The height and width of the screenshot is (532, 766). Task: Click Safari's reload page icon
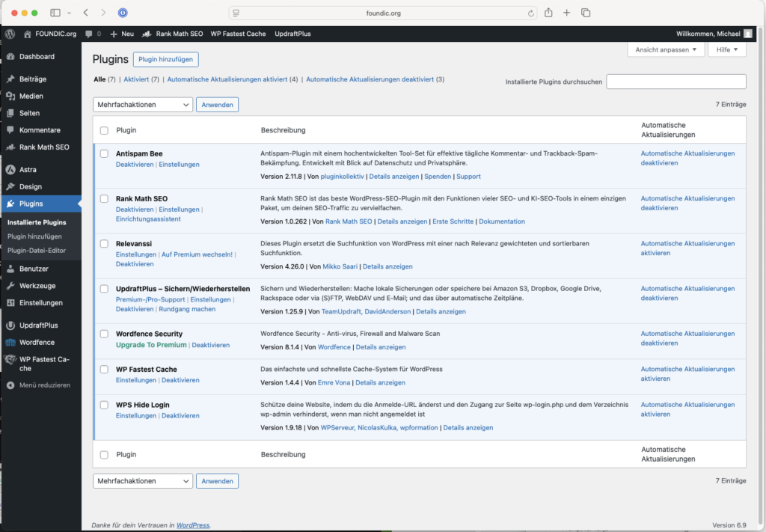click(531, 13)
